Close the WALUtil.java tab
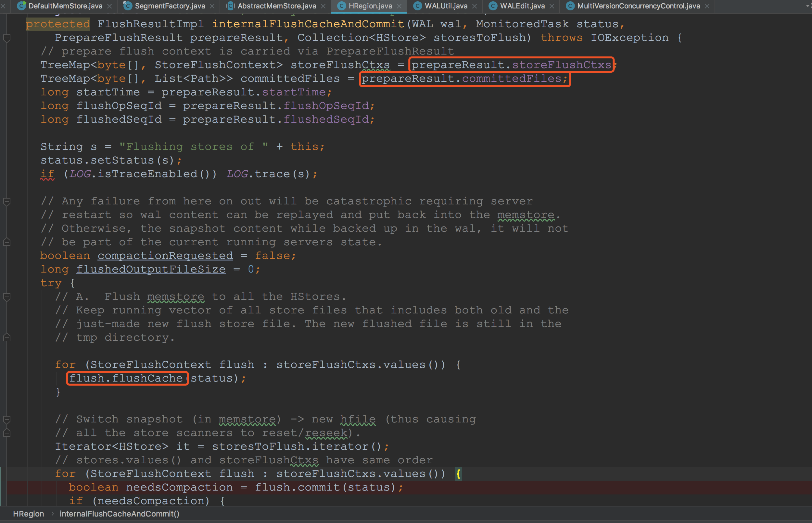The width and height of the screenshot is (812, 523). (x=475, y=6)
